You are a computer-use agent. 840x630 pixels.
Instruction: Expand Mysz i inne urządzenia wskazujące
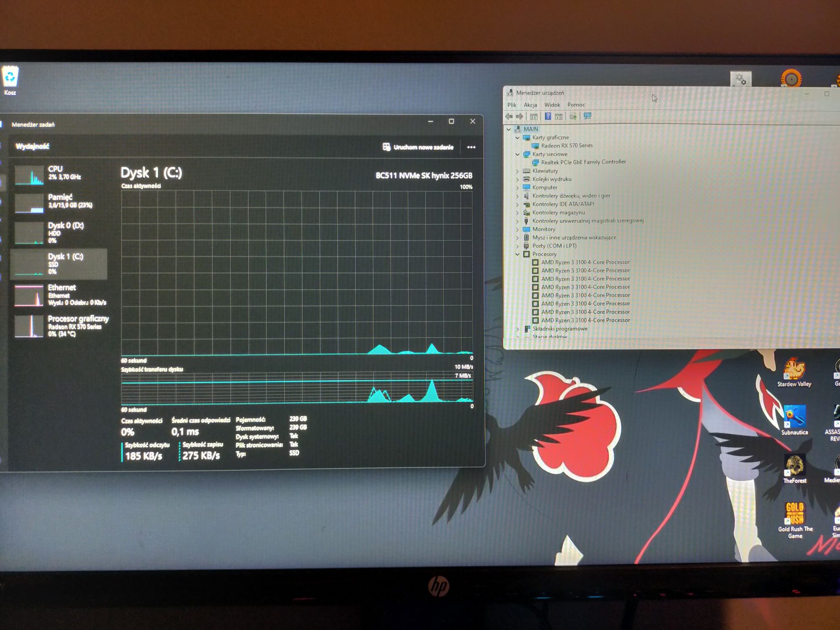pos(517,238)
